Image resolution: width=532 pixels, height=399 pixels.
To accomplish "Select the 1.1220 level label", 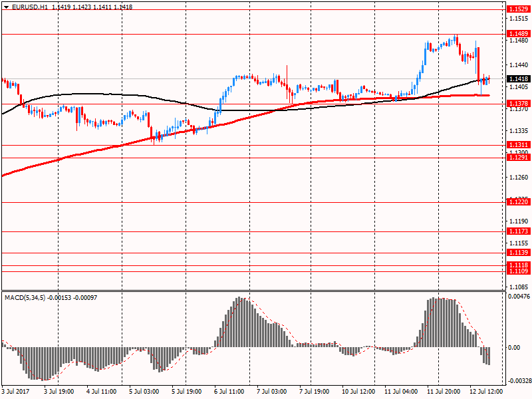I will 518,202.
